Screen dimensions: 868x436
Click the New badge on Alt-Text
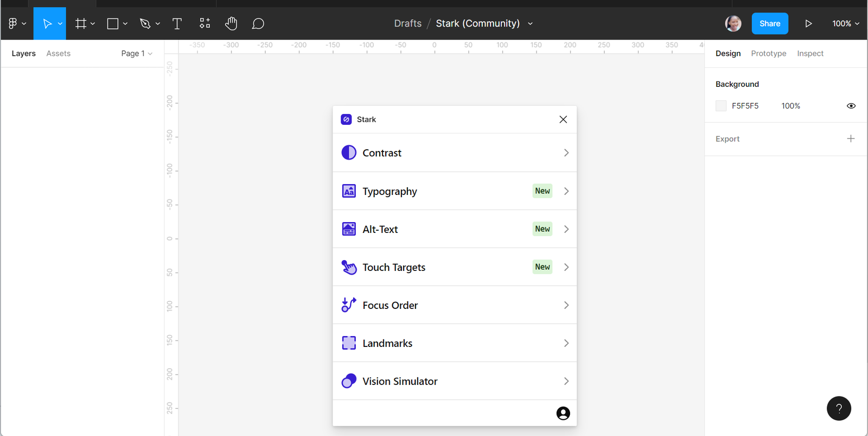click(x=542, y=229)
